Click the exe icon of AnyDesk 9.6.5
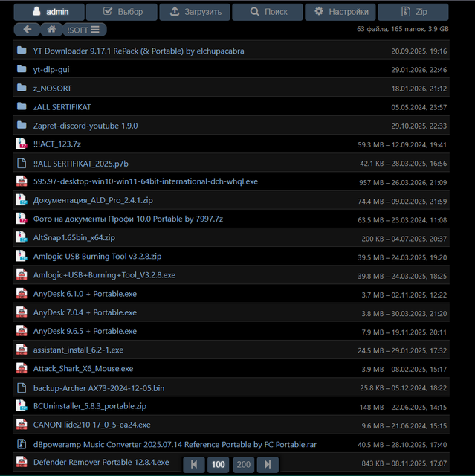Screen dimensions: 475x476 pos(22,331)
